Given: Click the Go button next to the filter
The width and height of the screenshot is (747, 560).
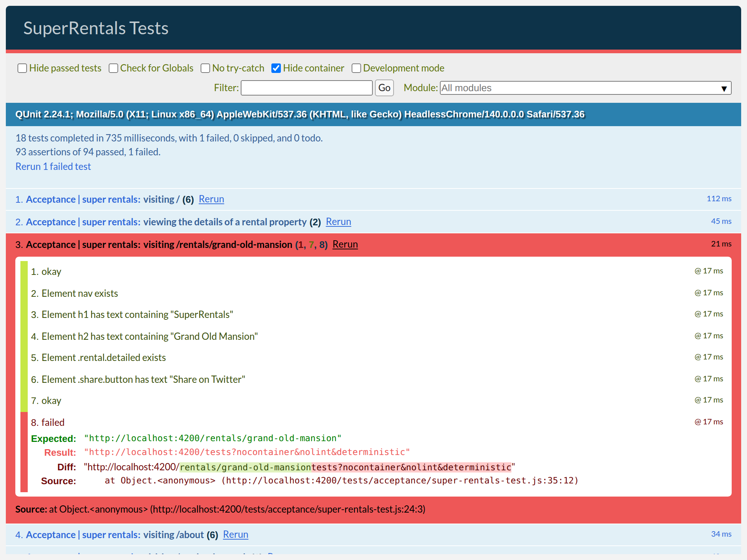Looking at the screenshot, I should (384, 88).
